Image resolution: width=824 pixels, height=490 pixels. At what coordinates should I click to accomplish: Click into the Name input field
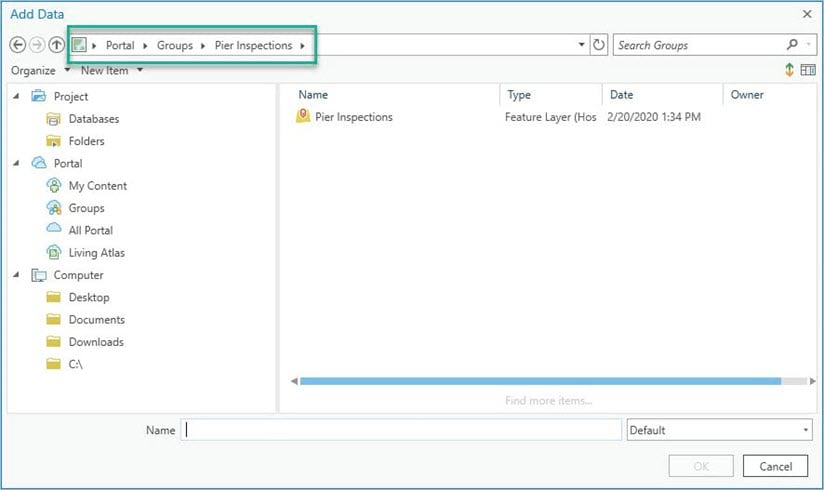pos(401,430)
